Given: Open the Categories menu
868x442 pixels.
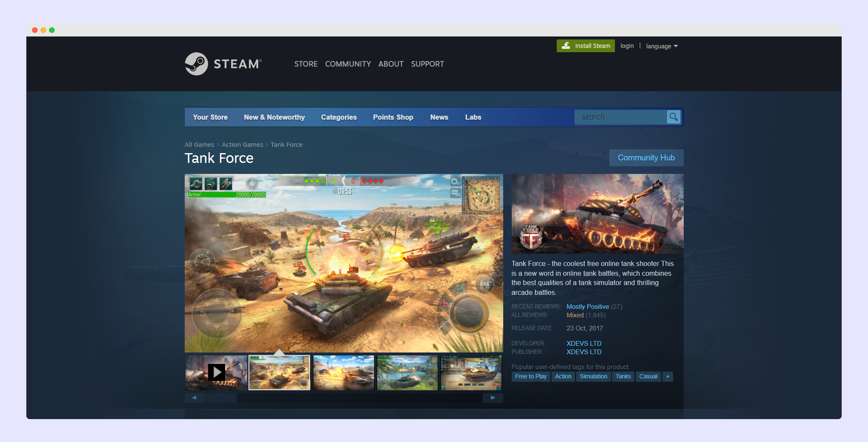Looking at the screenshot, I should (338, 117).
